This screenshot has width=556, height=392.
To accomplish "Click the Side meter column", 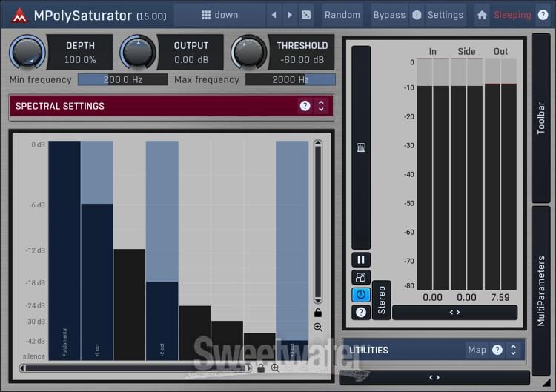I will pyautogui.click(x=466, y=173).
